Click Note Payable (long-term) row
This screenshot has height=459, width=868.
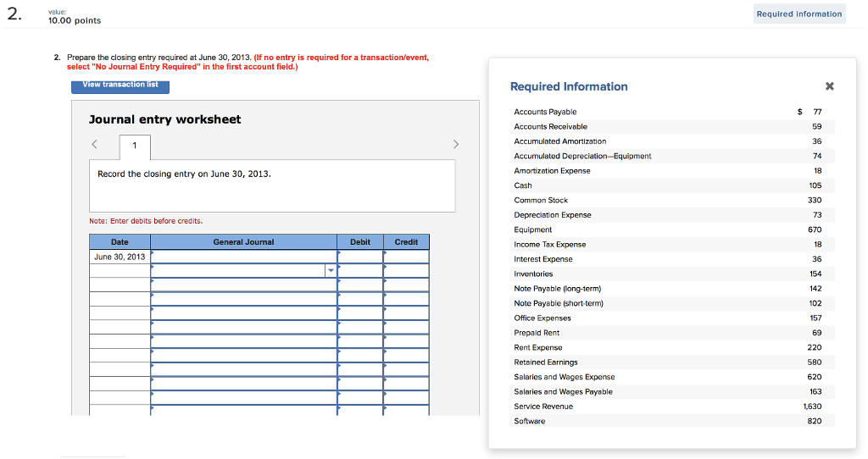(x=672, y=289)
